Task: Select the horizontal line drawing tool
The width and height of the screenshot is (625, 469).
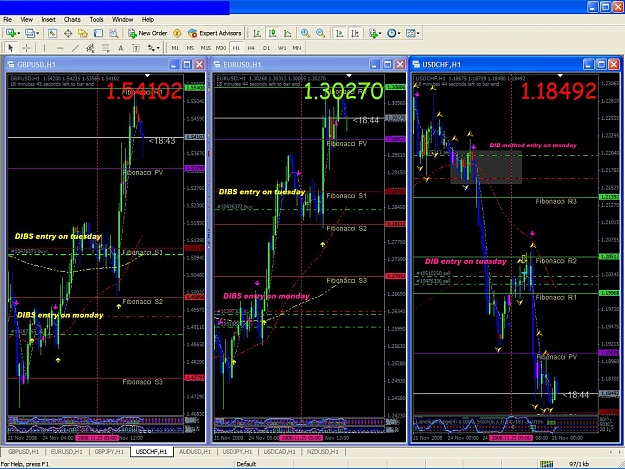Action: point(60,48)
